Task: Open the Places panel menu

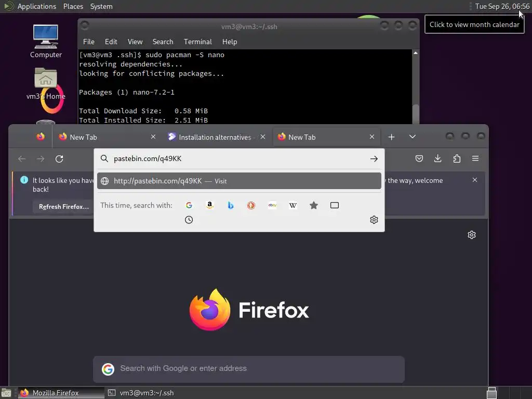Action: (73, 6)
